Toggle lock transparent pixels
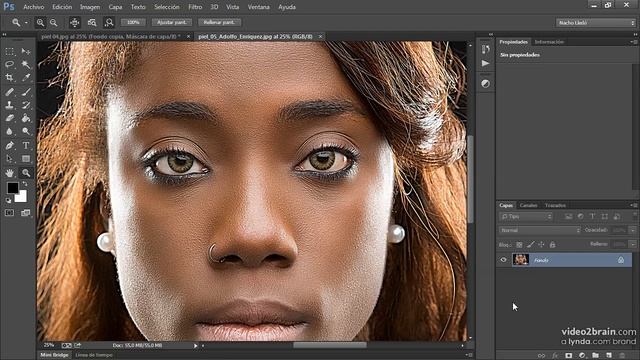This screenshot has height=360, width=640. pos(519,244)
